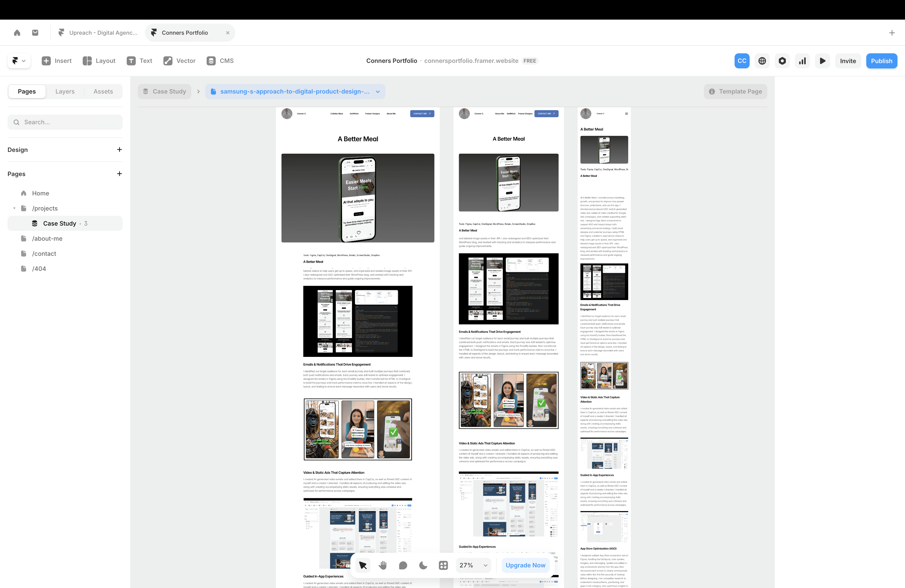Select the hand pan tool
Image resolution: width=905 pixels, height=588 pixels.
pos(383,565)
